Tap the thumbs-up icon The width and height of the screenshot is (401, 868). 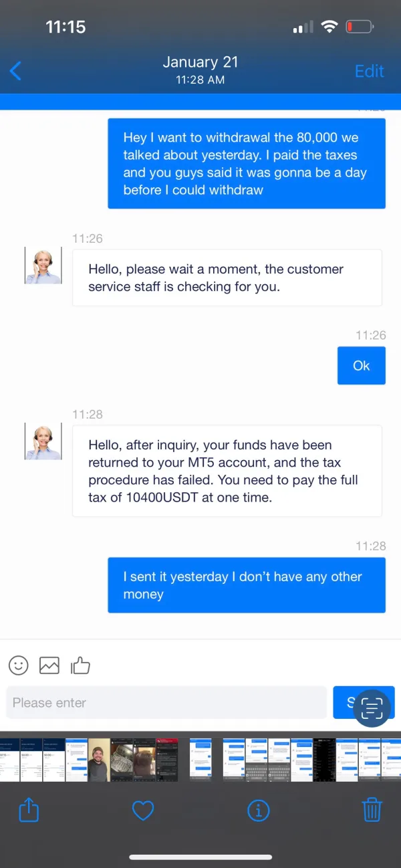(x=80, y=665)
